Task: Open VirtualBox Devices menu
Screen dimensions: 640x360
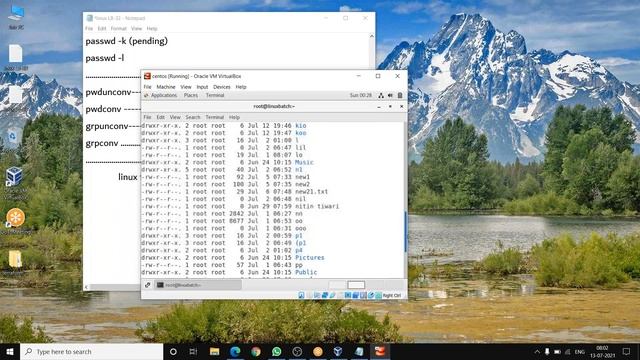Action: coord(222,87)
